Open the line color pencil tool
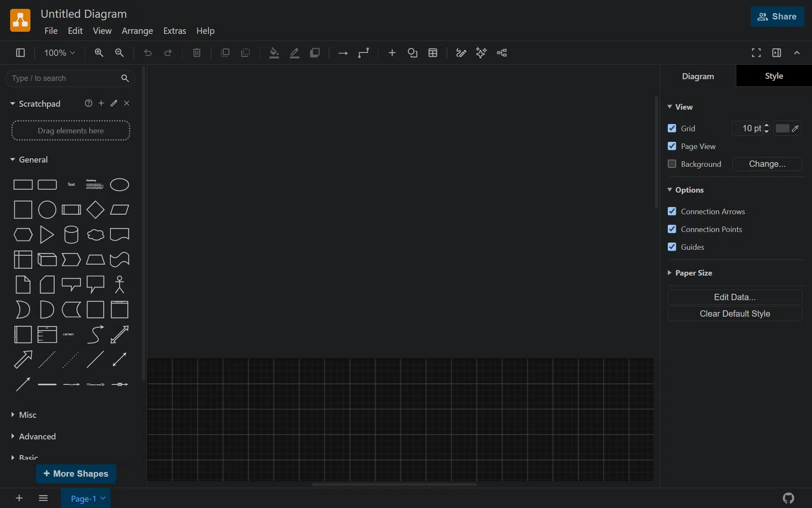Viewport: 812px width, 508px height. (x=294, y=53)
